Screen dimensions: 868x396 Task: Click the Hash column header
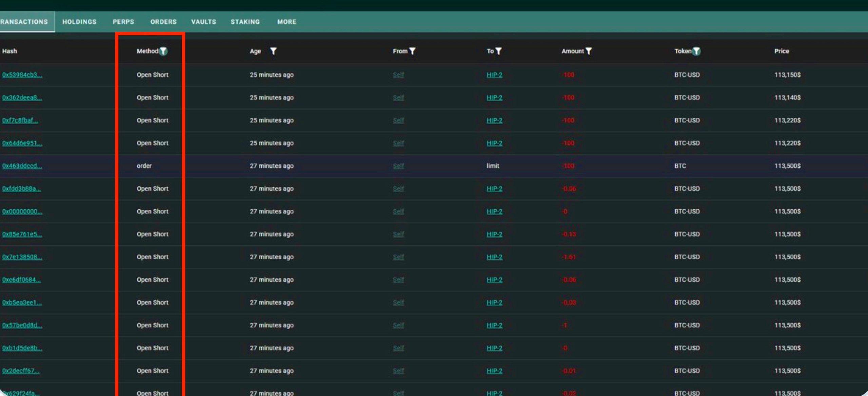9,51
